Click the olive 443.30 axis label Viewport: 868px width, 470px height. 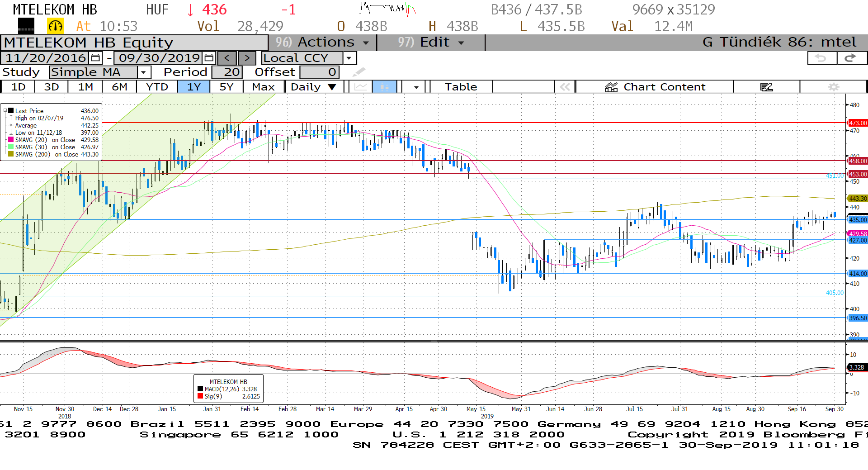[x=857, y=198]
